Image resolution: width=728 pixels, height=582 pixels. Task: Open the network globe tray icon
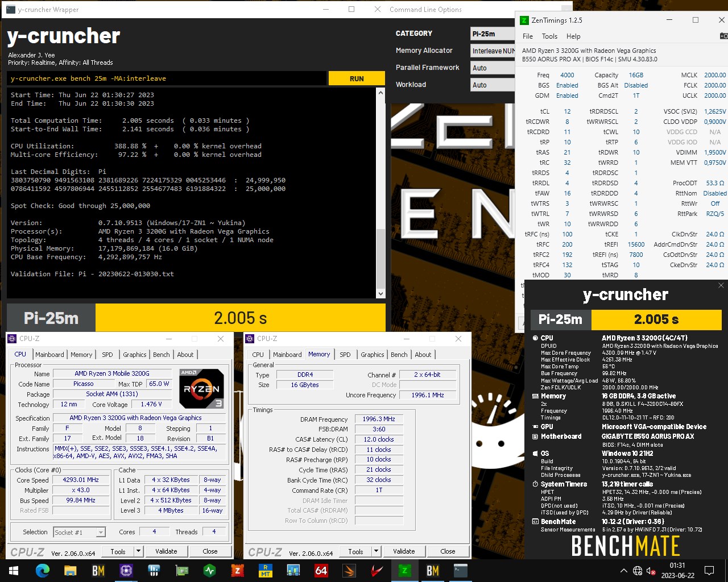point(638,571)
